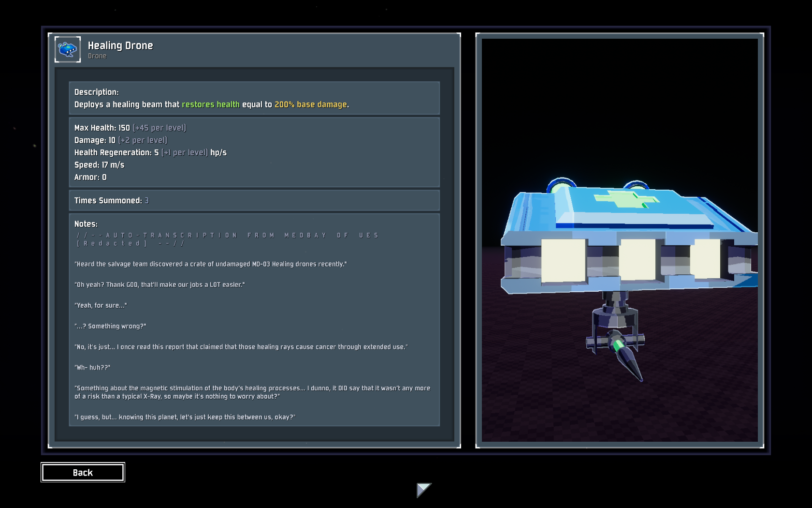Click the "200% base damage" yellow text
The image size is (812, 508).
coord(311,105)
